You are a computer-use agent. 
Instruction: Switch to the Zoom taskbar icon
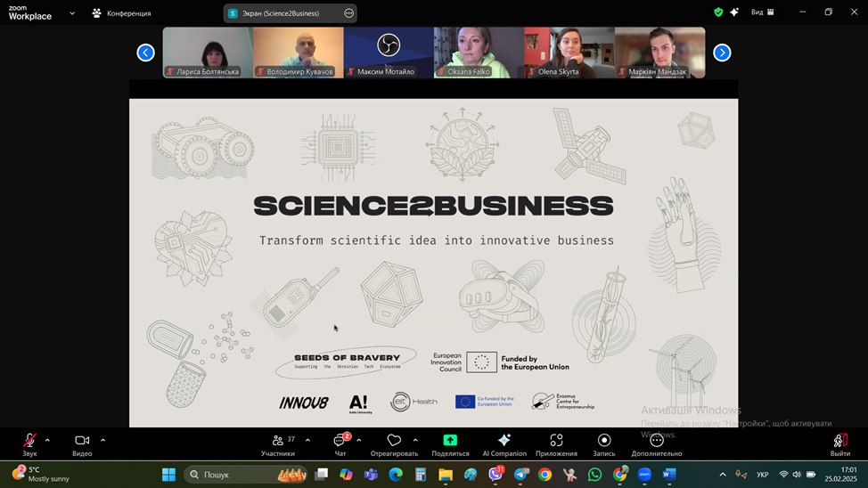click(644, 475)
